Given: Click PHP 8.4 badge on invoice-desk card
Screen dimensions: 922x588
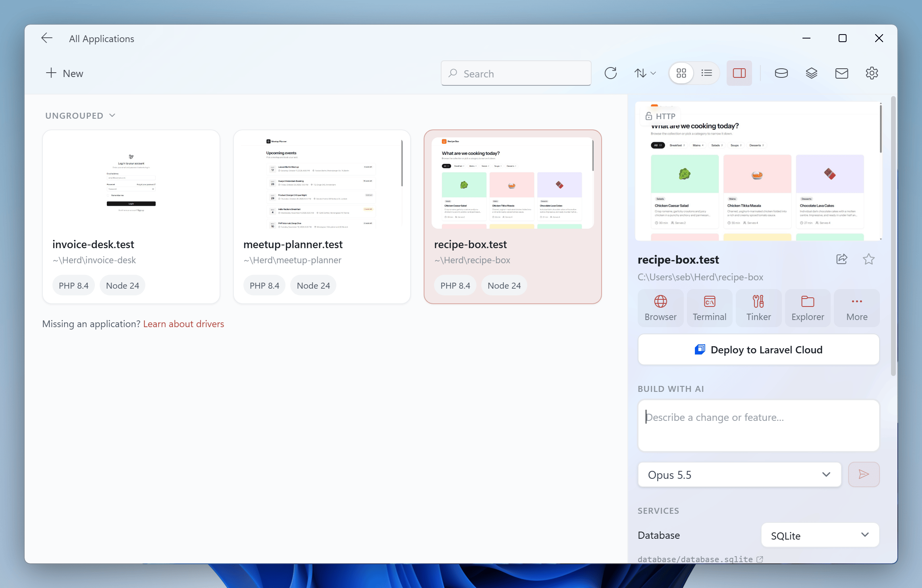Looking at the screenshot, I should pyautogui.click(x=73, y=285).
